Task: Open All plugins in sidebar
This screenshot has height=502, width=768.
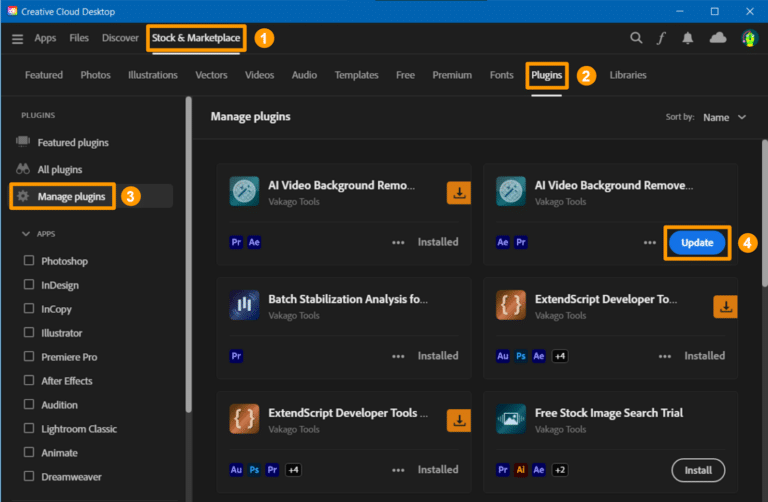Action: pyautogui.click(x=60, y=169)
